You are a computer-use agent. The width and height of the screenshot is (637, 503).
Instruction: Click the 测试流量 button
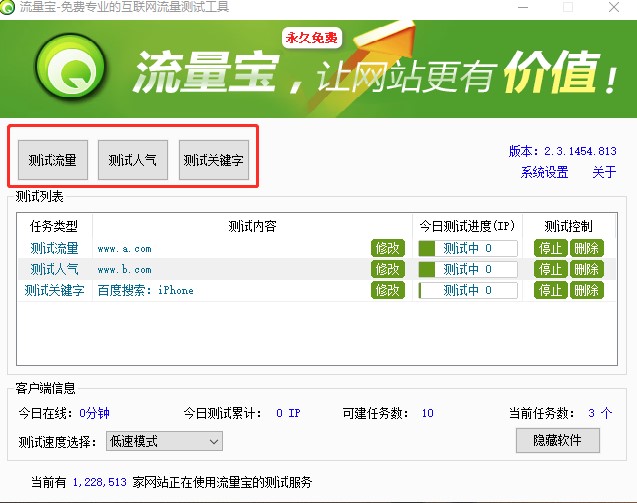pos(53,160)
